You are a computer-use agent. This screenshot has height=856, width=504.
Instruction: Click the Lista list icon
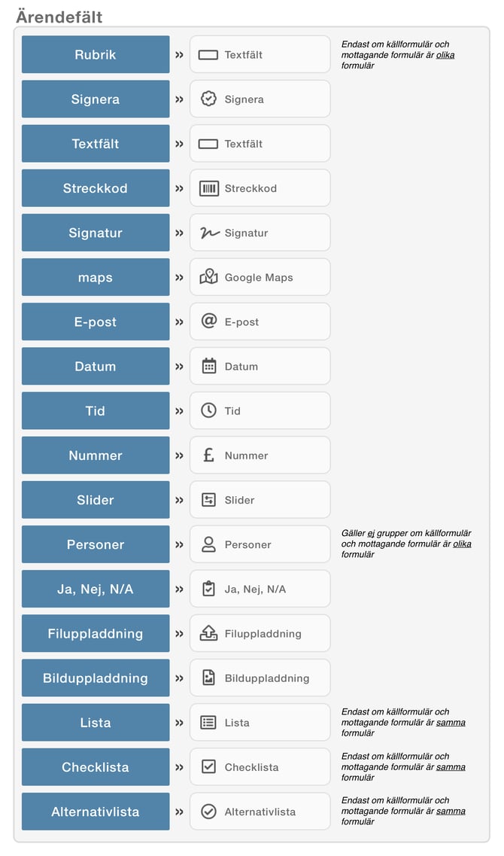208,722
